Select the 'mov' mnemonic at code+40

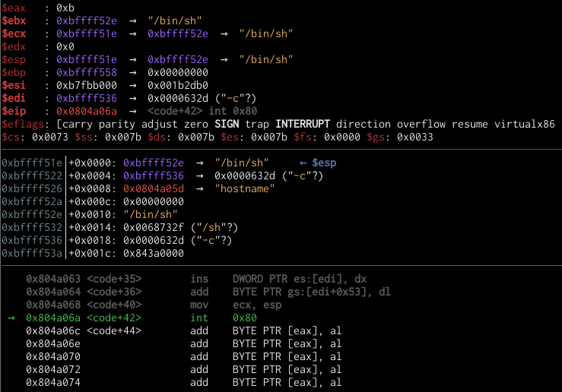(198, 305)
